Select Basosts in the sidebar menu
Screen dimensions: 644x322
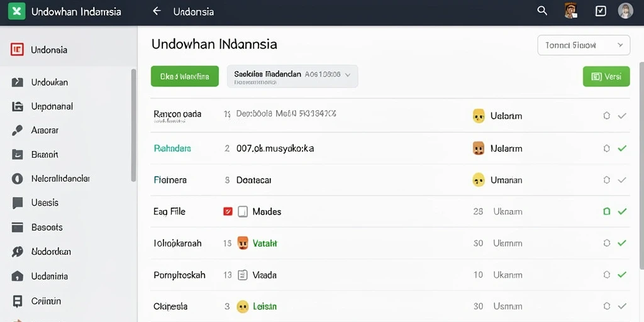[x=47, y=227]
